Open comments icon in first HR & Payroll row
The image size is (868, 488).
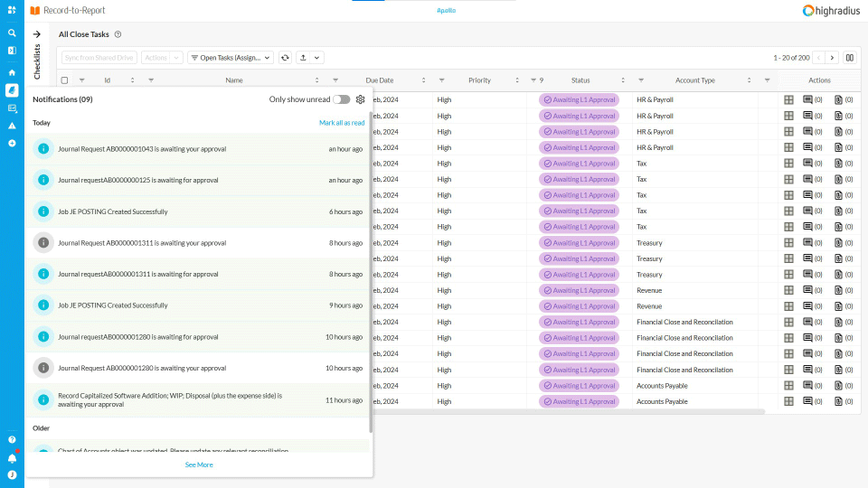pos(807,100)
